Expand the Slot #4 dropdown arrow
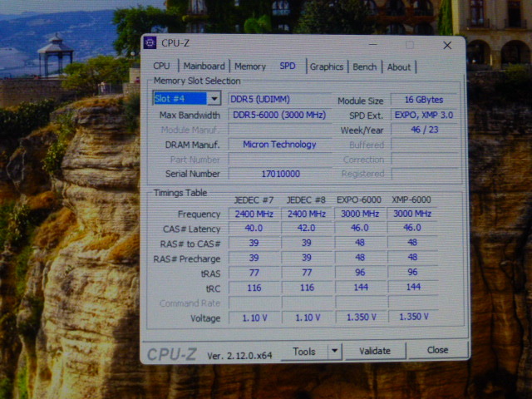The height and width of the screenshot is (399, 532). 214,99
